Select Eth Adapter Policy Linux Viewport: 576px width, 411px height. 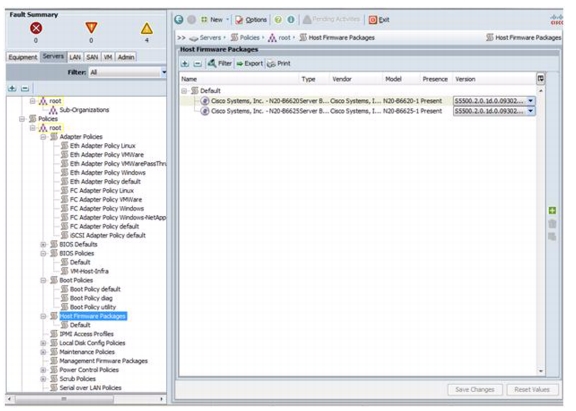click(x=102, y=146)
